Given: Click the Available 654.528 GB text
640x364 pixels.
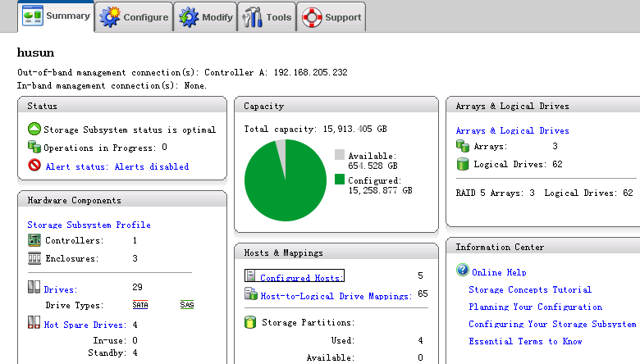Looking at the screenshot, I should pos(373,161).
